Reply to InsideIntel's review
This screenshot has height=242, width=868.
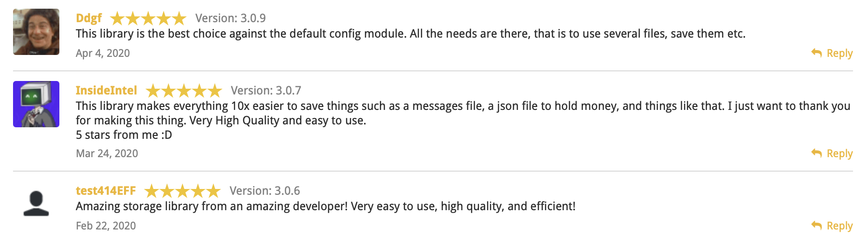point(839,153)
